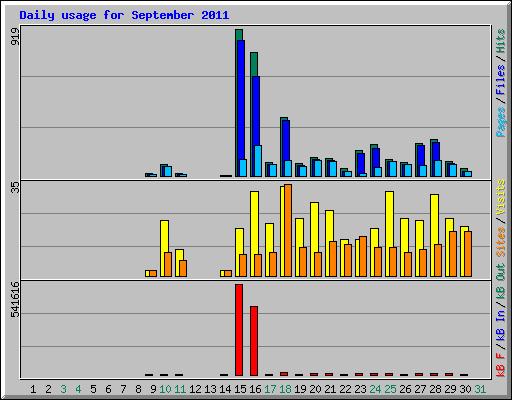The image size is (512, 400).
Task: Click green day 10 label
Action: click(165, 389)
